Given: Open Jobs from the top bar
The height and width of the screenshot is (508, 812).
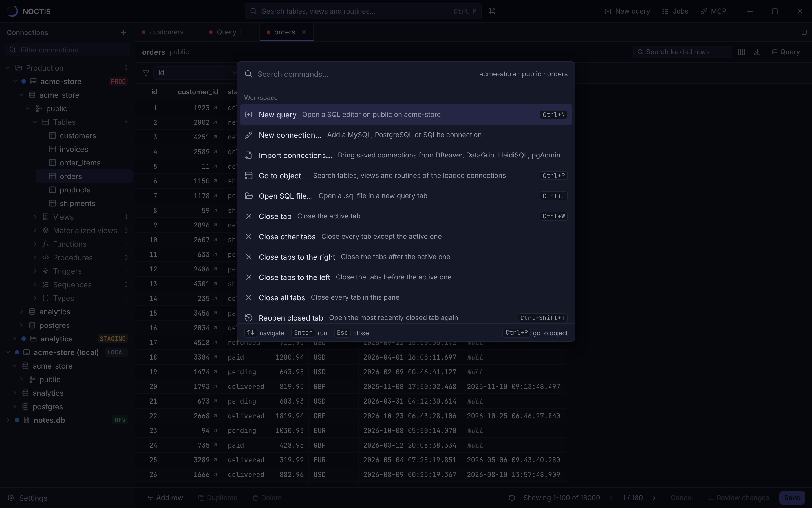Looking at the screenshot, I should [x=675, y=11].
